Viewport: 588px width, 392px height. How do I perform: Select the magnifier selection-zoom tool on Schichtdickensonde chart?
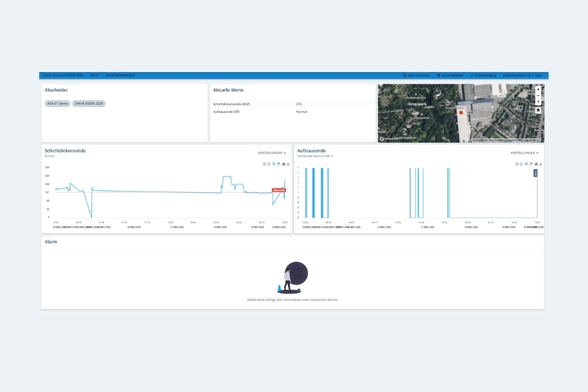[x=274, y=164]
